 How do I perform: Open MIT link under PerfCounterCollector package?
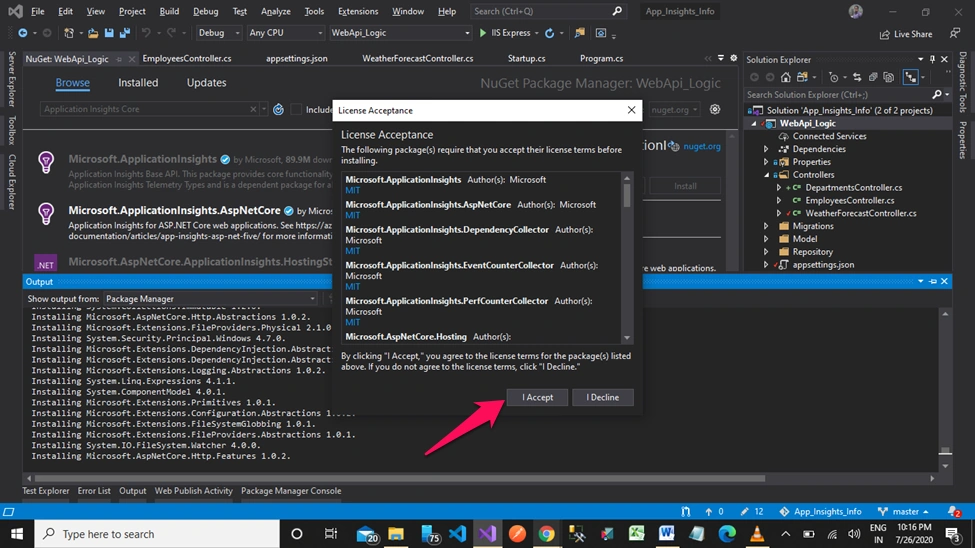click(353, 322)
